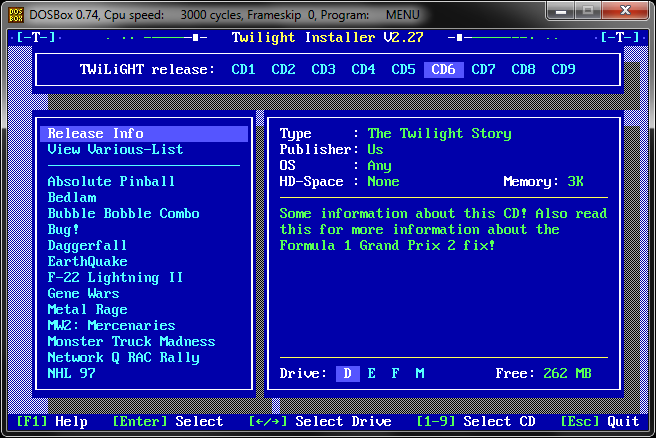
Task: Click the [1-9] Select CD hint
Action: [476, 421]
